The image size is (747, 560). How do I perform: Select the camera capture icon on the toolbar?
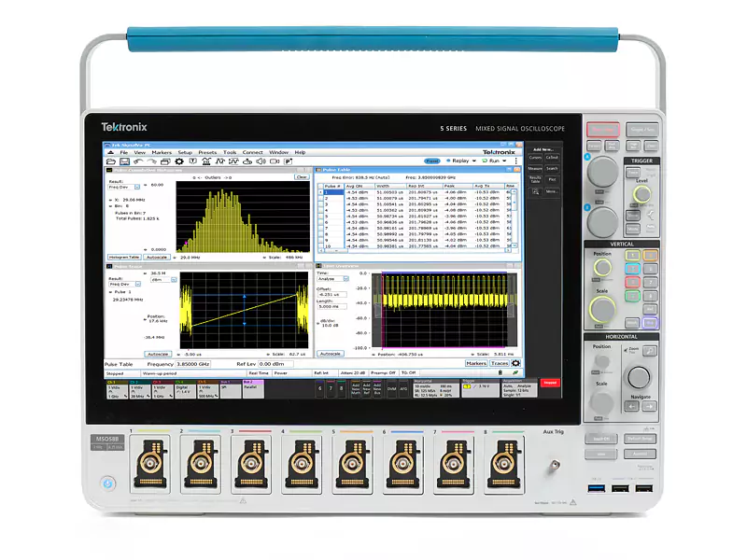tap(274, 162)
